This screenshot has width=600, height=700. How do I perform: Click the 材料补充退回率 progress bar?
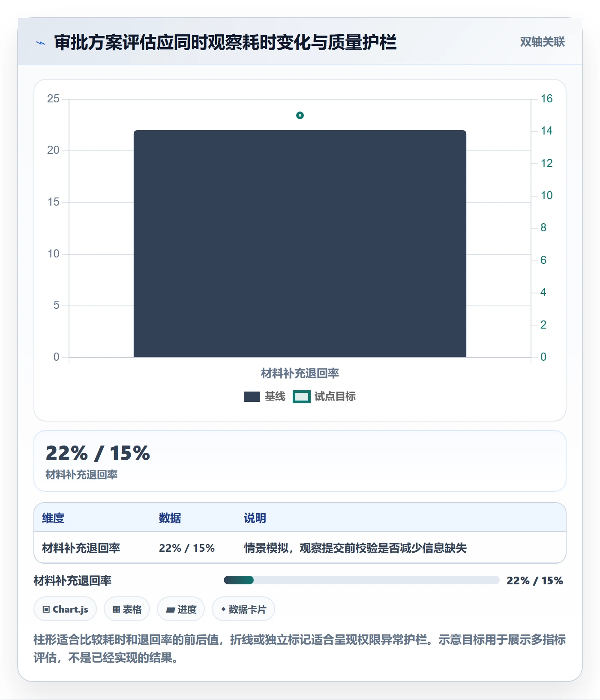click(361, 580)
